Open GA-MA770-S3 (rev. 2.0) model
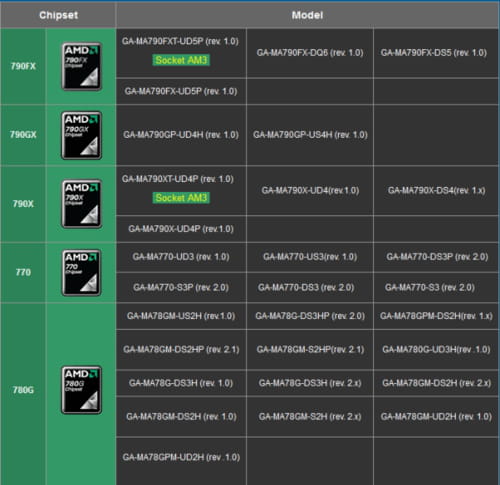 [430, 287]
